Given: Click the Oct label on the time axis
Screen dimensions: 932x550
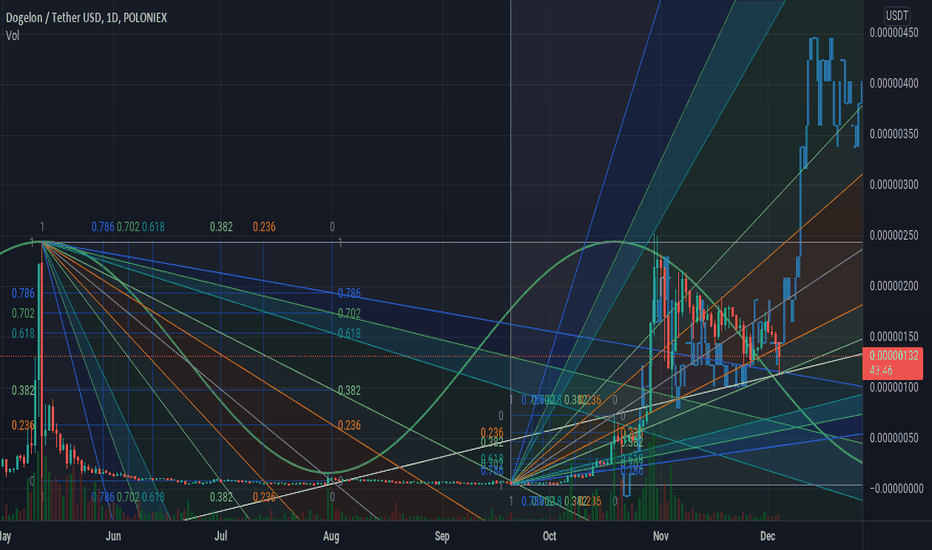Looking at the screenshot, I should tap(549, 536).
